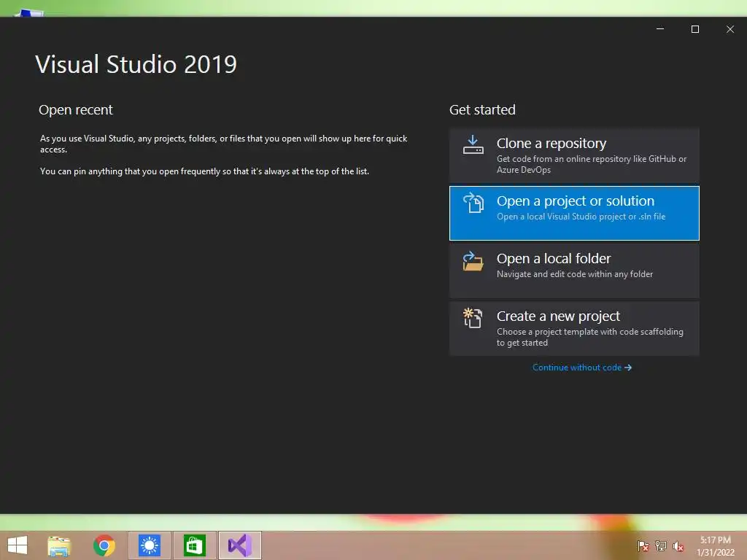Click the muted volume tray icon
The width and height of the screenshot is (747, 560).
click(678, 545)
